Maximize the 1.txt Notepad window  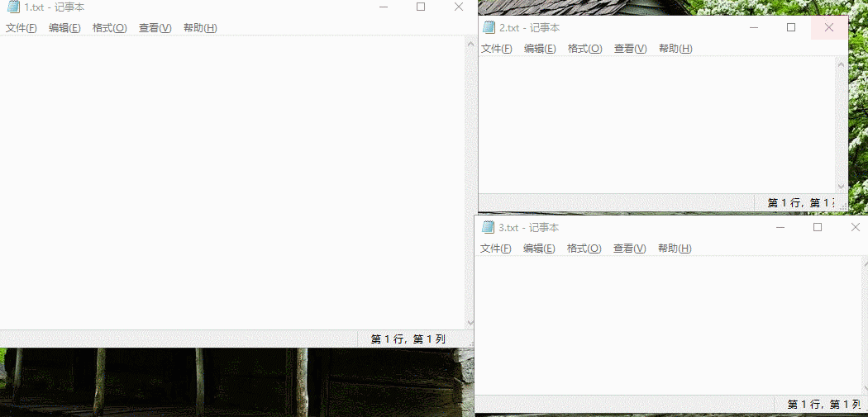[x=421, y=7]
